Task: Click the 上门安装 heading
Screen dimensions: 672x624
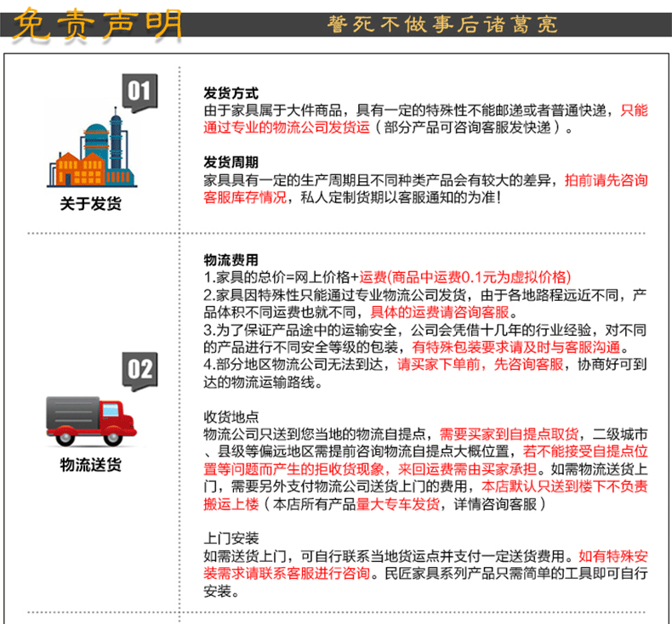Action: (x=231, y=538)
